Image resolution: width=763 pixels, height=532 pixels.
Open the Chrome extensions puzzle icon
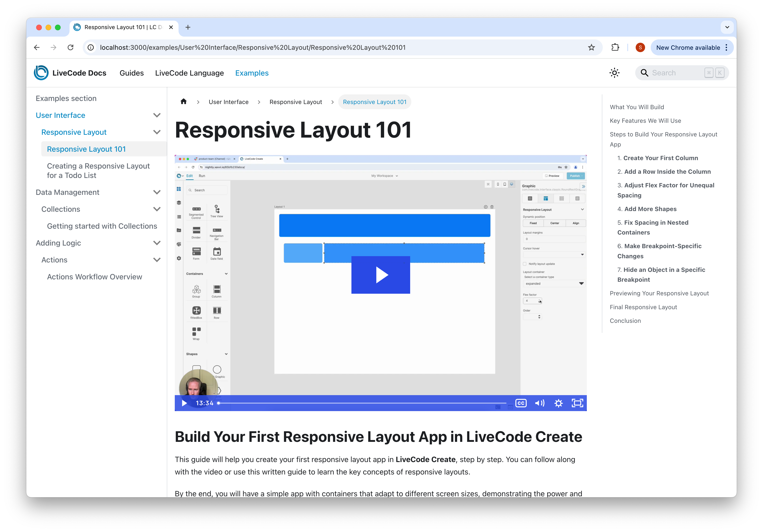coord(615,47)
